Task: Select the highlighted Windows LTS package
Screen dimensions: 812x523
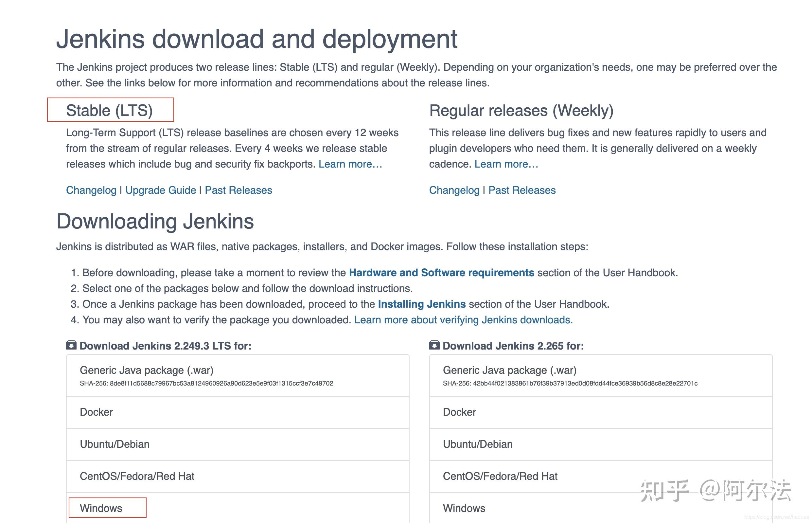Action: coord(100,508)
